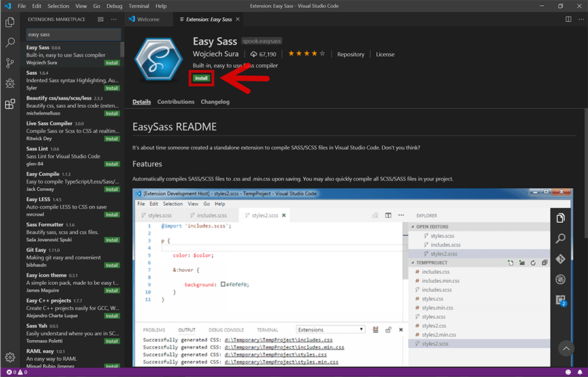
Task: Select RAML easy entry in extension list
Action: 71,357
